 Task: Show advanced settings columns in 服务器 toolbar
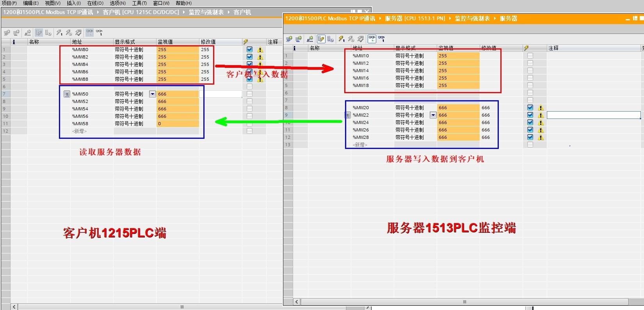331,39
